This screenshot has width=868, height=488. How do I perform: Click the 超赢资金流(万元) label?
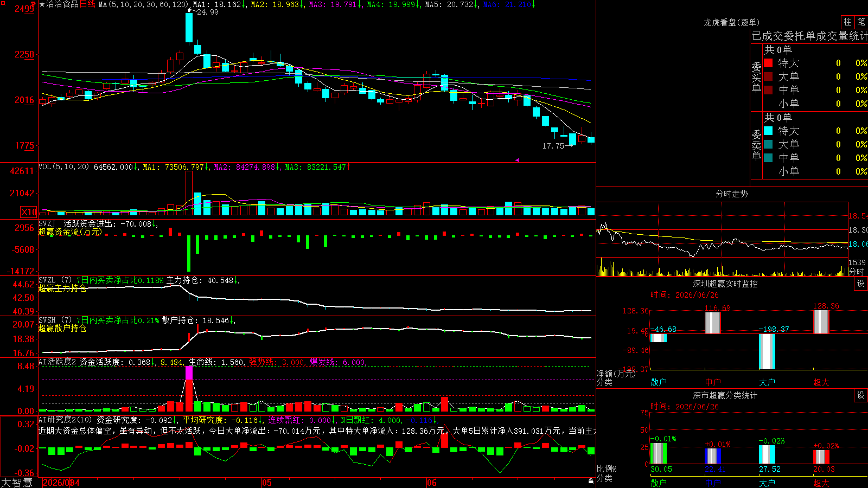coord(70,232)
